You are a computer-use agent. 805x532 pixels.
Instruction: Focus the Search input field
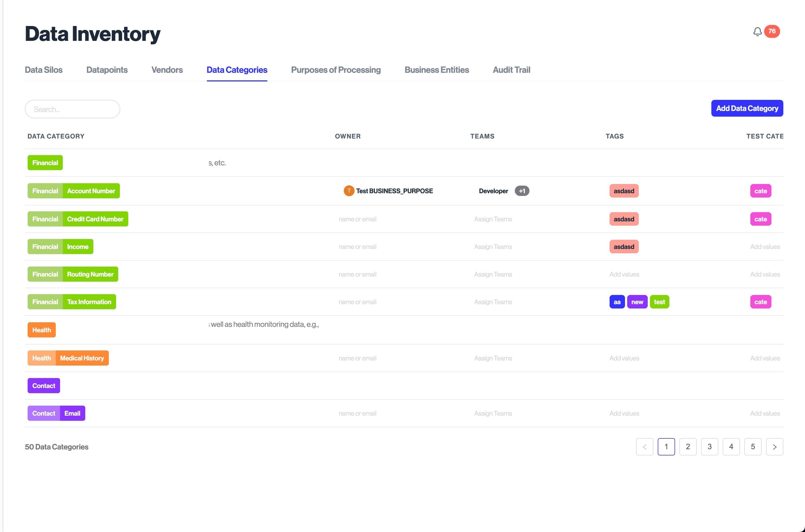click(x=72, y=109)
